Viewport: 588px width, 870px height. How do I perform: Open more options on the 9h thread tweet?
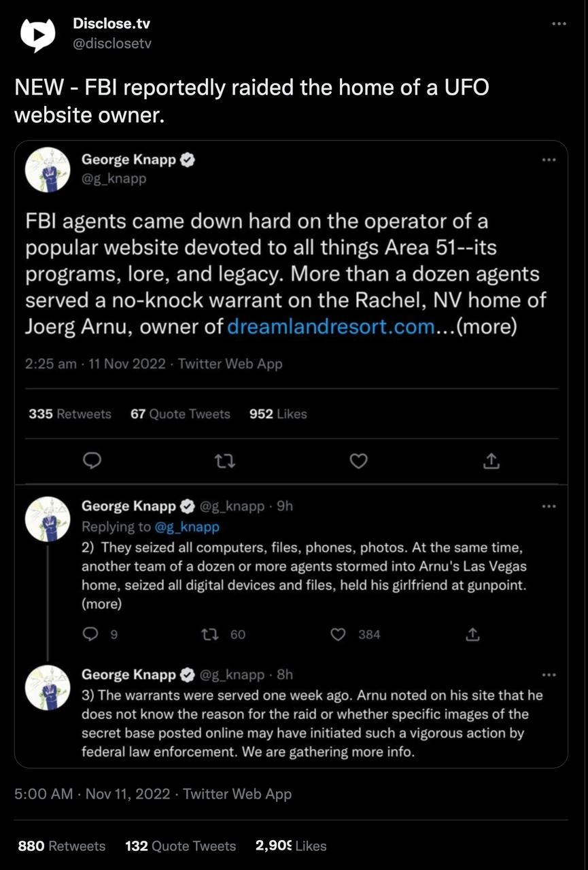click(x=549, y=506)
